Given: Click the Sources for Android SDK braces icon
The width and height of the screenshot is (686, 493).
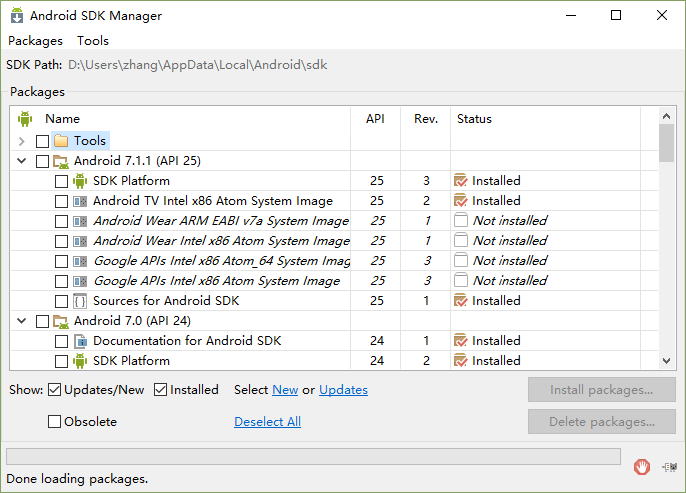Looking at the screenshot, I should click(80, 301).
